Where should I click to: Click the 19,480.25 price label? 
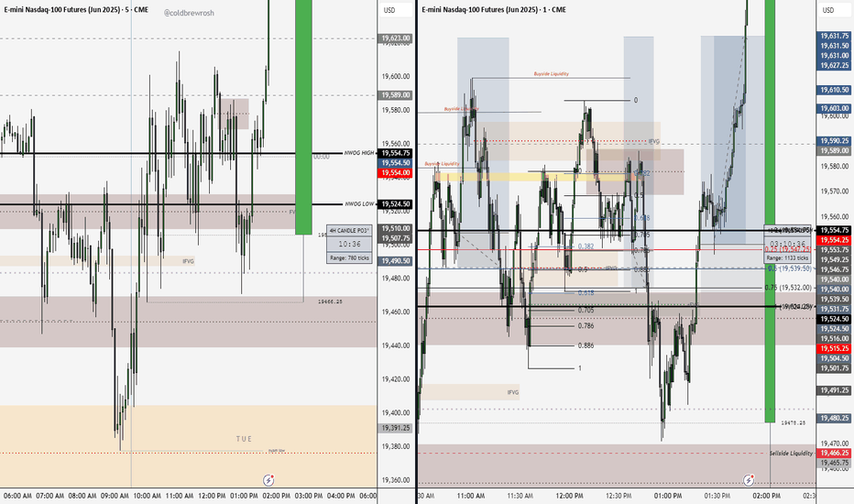pos(835,419)
